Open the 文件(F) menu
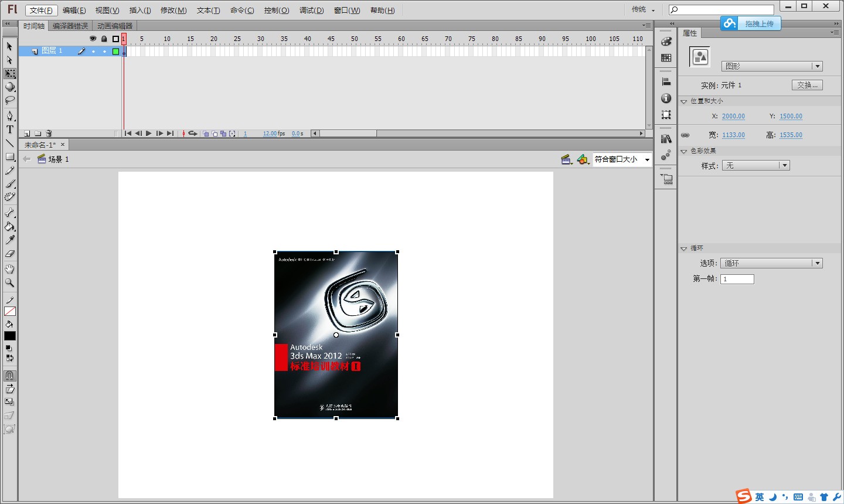This screenshot has width=844, height=504. tap(41, 11)
